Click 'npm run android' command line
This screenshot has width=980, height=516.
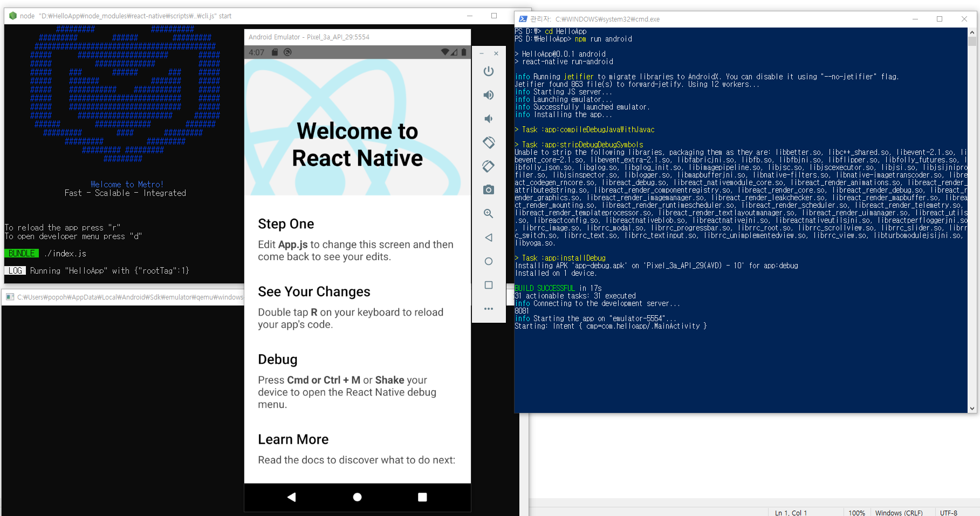(x=604, y=39)
